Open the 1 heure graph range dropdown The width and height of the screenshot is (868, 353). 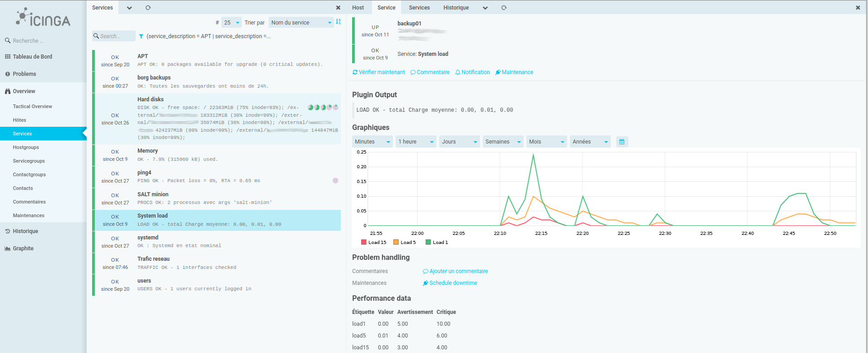click(416, 142)
